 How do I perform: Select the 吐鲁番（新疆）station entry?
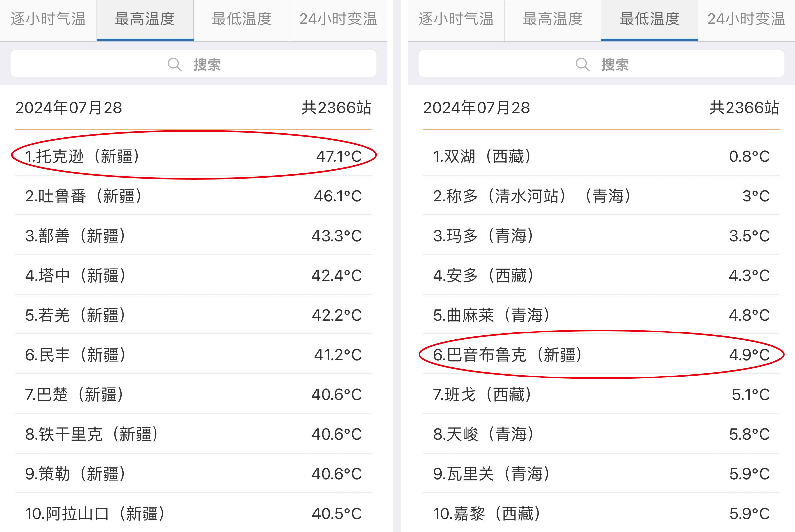[x=194, y=196]
